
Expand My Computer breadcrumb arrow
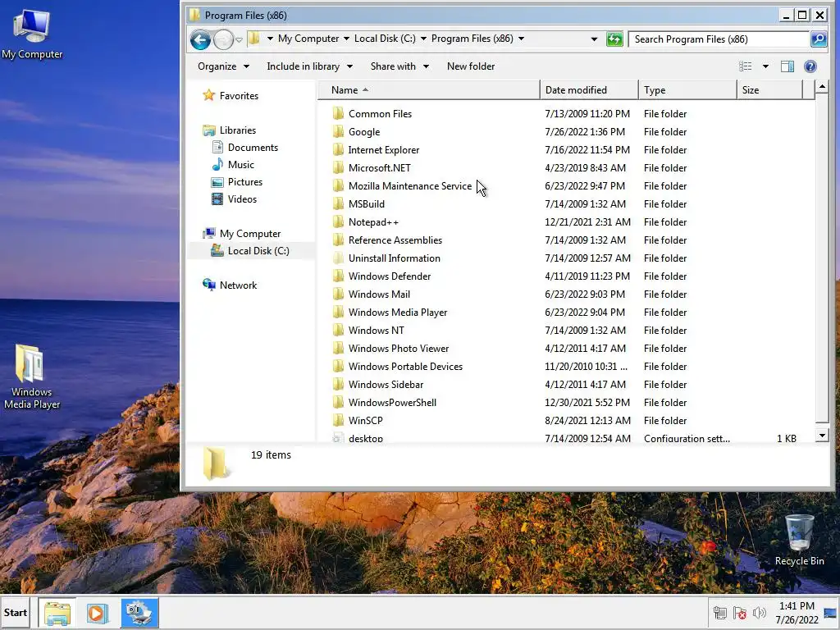[x=347, y=39]
